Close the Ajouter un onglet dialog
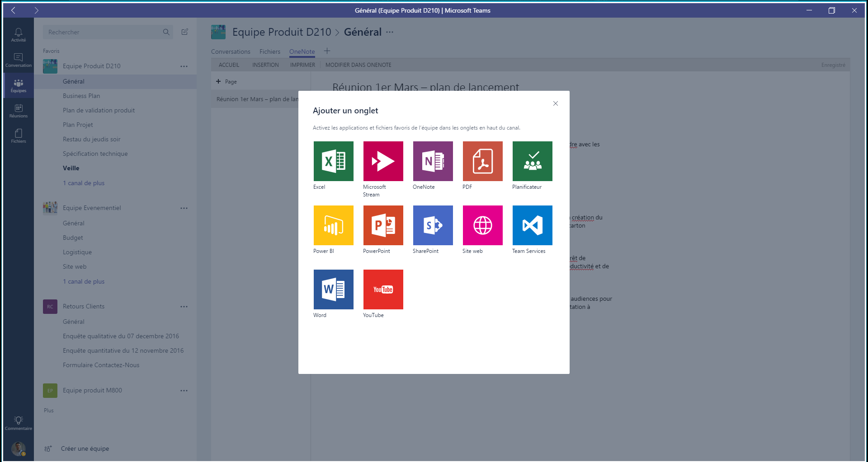The height and width of the screenshot is (462, 868). (x=556, y=103)
